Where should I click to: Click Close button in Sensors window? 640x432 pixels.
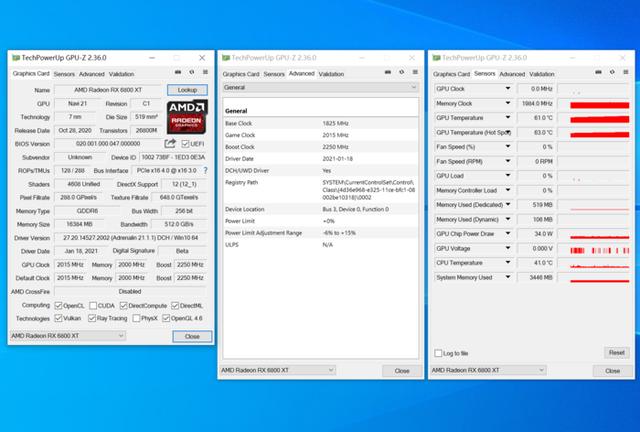613,371
